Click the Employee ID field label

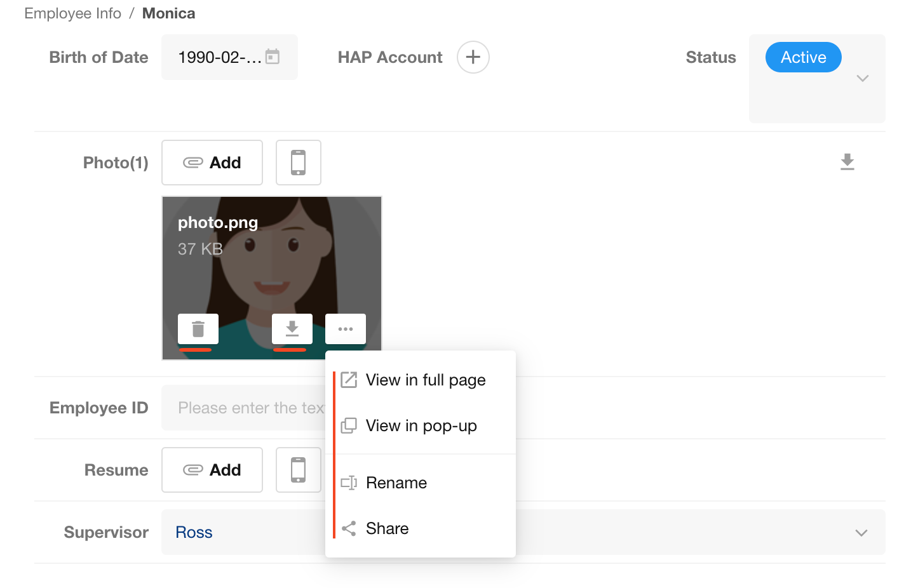(x=99, y=408)
